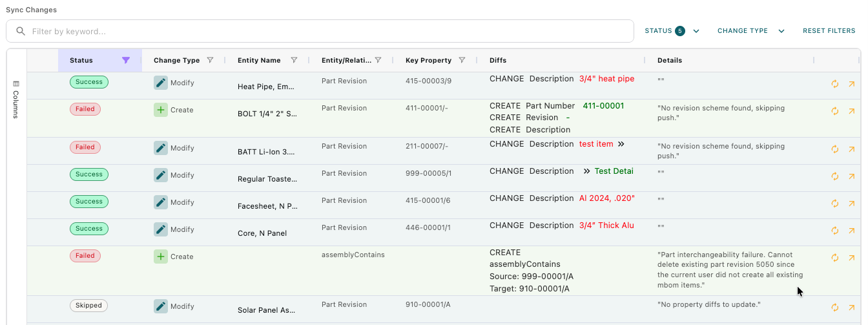The width and height of the screenshot is (868, 325).
Task: Click the filter icon on Key Property column
Action: [x=462, y=60]
